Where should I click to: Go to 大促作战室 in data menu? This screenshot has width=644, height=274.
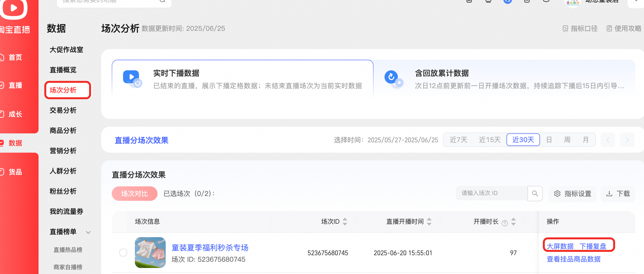click(x=66, y=50)
